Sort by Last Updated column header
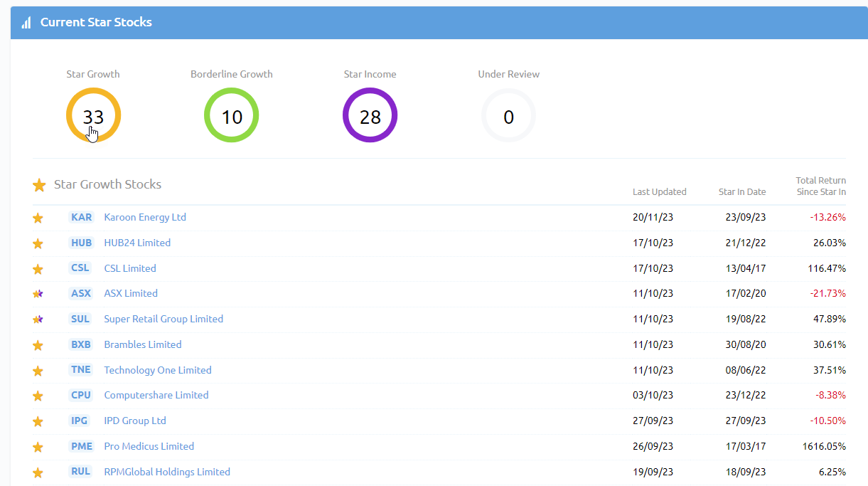The height and width of the screenshot is (486, 868). (x=659, y=191)
